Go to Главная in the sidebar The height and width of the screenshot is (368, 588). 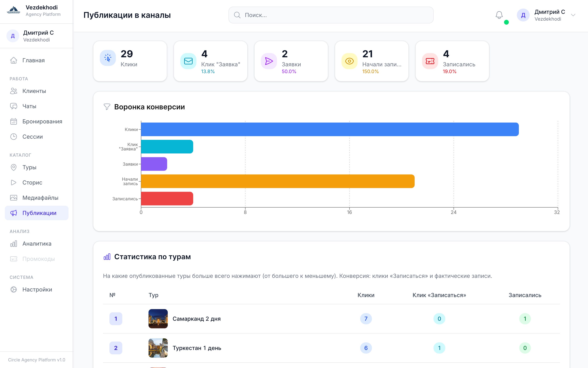coord(36,60)
